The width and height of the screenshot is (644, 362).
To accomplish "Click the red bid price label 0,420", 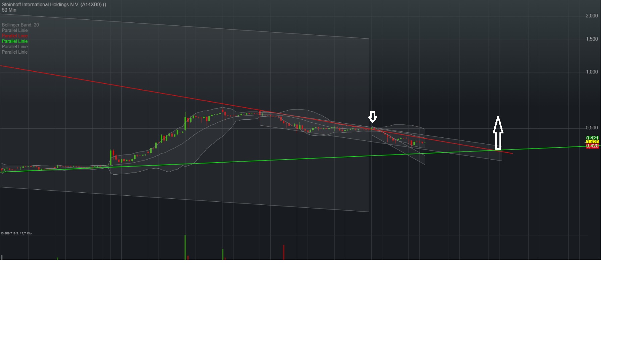I will [x=593, y=146].
